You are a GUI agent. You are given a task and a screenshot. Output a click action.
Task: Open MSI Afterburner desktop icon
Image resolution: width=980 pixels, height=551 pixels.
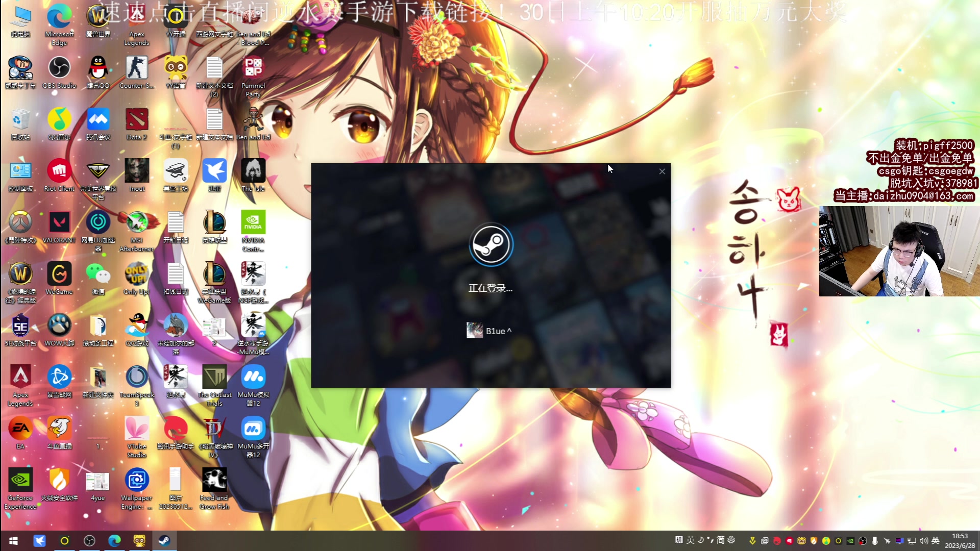coord(137,223)
